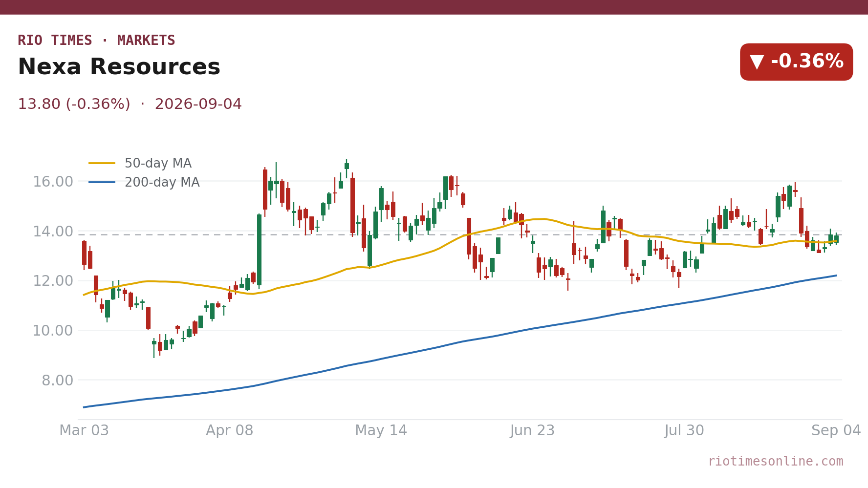The height and width of the screenshot is (488, 868).
Task: Click the price line 13.80 (-0.36%) · 2026-09-04
Action: [x=130, y=105]
